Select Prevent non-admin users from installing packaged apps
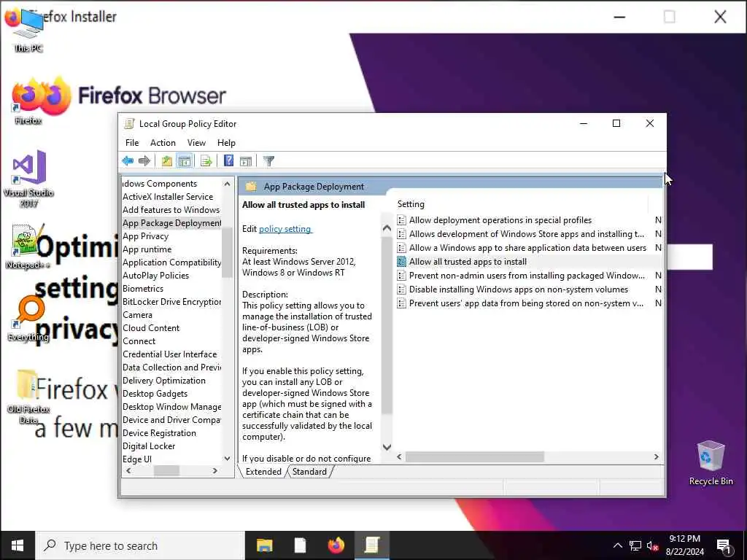 [527, 275]
